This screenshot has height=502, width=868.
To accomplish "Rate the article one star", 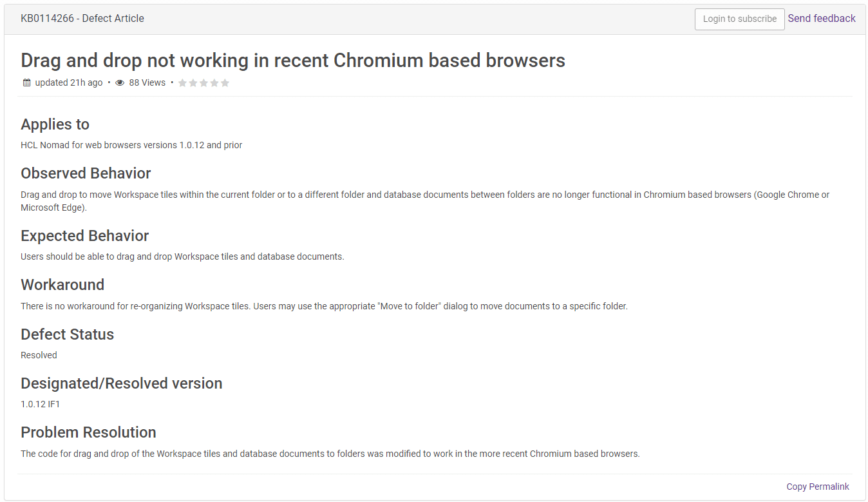I will point(183,82).
